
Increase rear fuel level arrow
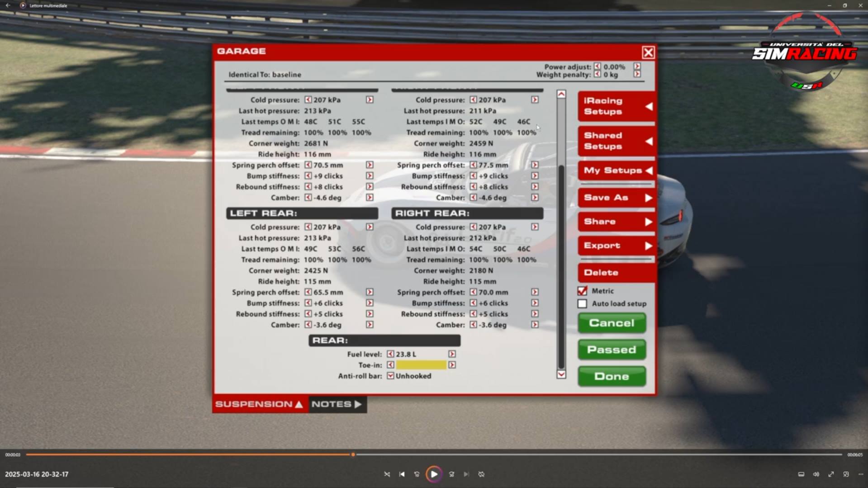coord(452,354)
